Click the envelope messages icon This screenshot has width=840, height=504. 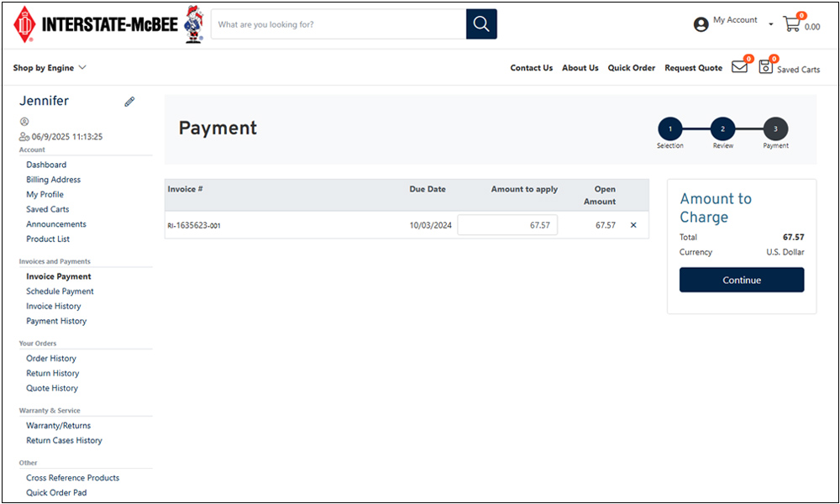click(x=740, y=67)
